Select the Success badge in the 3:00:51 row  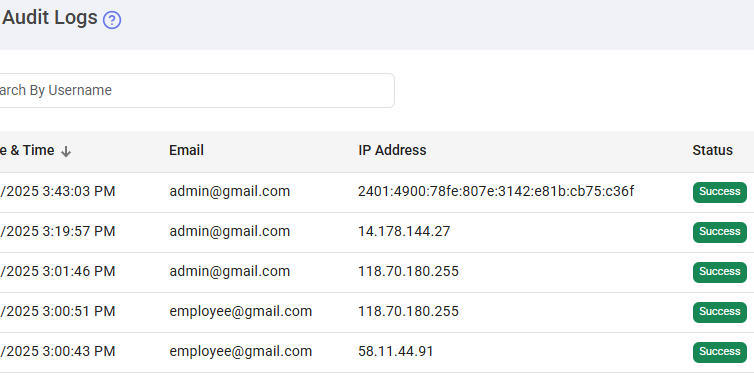[x=719, y=312]
